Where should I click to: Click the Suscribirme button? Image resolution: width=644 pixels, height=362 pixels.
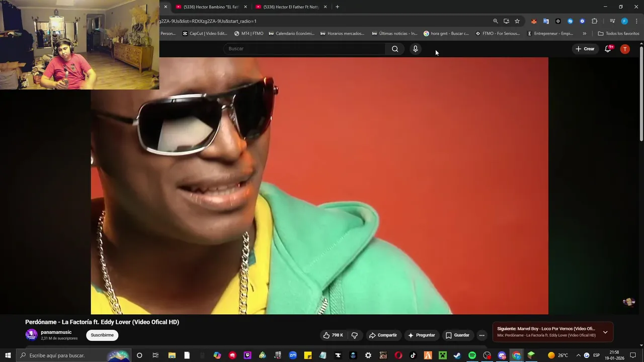tap(102, 335)
